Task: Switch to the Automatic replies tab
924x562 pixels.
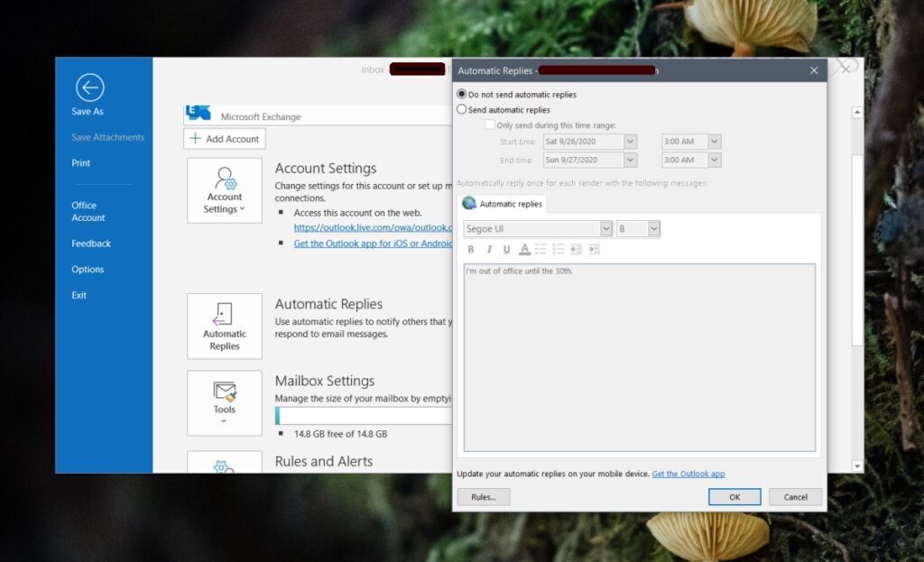Action: point(503,203)
